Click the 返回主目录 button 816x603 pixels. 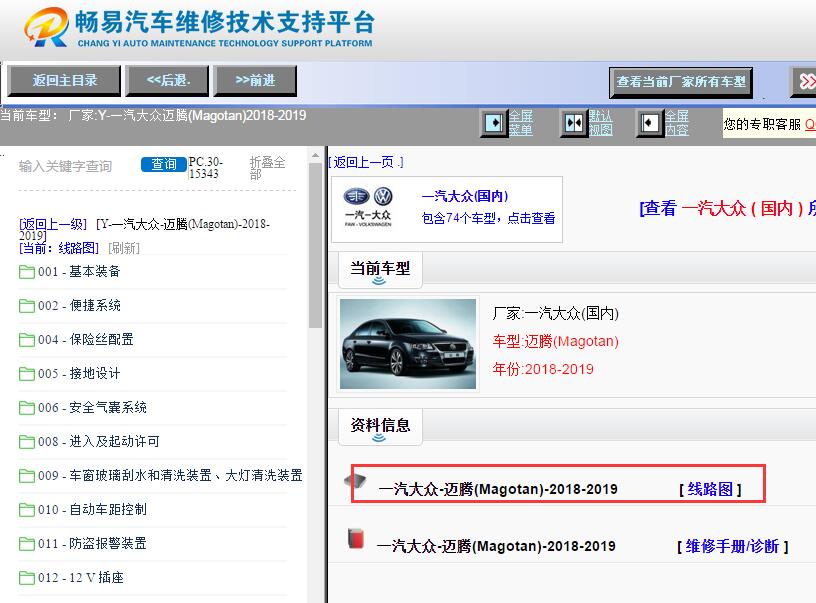click(x=65, y=81)
